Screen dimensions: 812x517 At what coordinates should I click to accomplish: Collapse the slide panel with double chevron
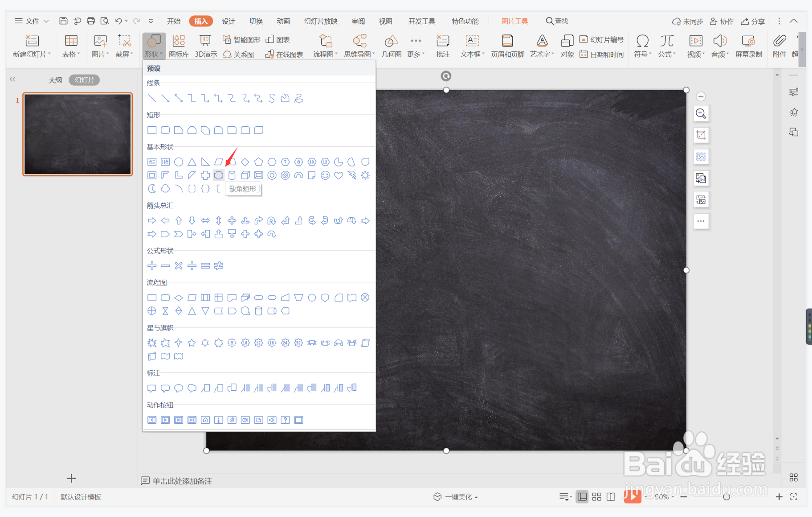(x=13, y=79)
